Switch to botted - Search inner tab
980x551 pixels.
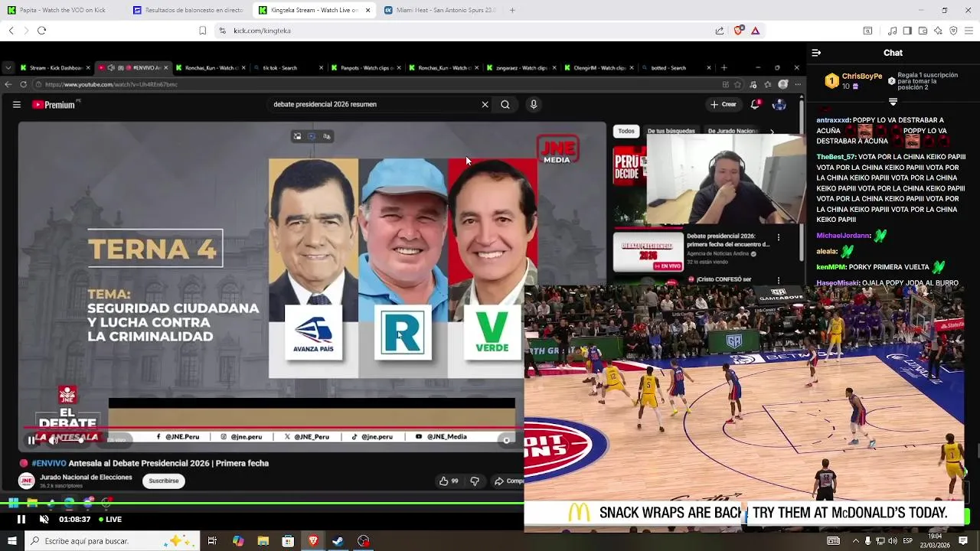pyautogui.click(x=677, y=67)
